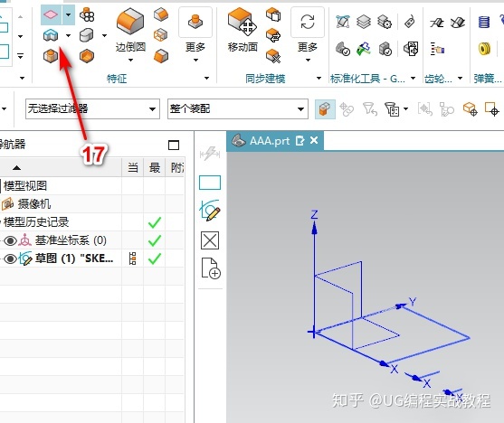504x423 pixels.
Task: Select the Chamfer icon
Action: (x=161, y=14)
